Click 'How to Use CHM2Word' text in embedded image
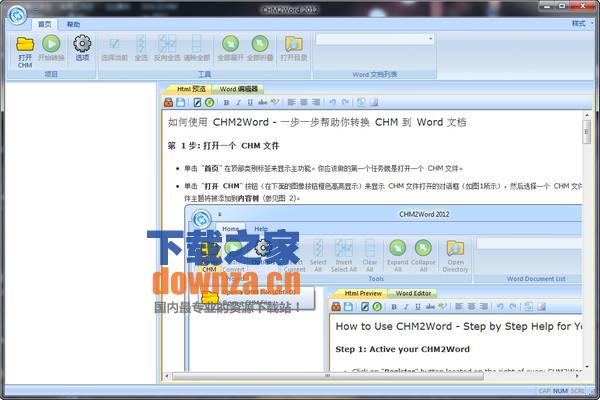Screen dimensions: 600x400 [394, 326]
